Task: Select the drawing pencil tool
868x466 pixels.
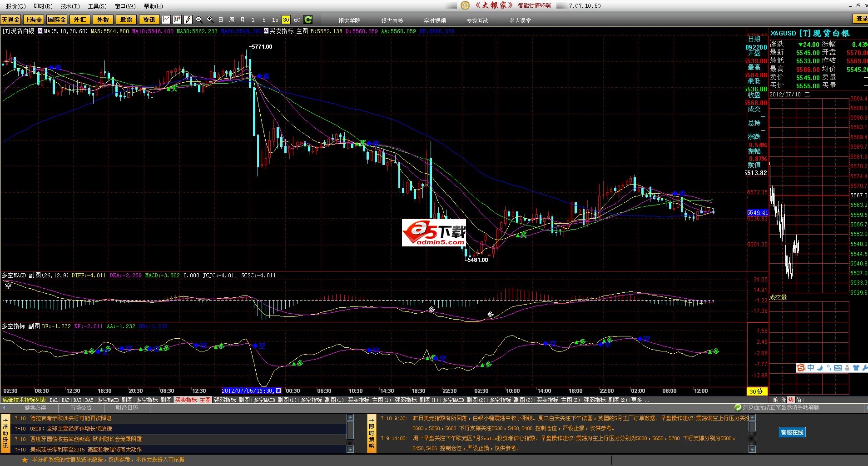Action: click(x=188, y=20)
